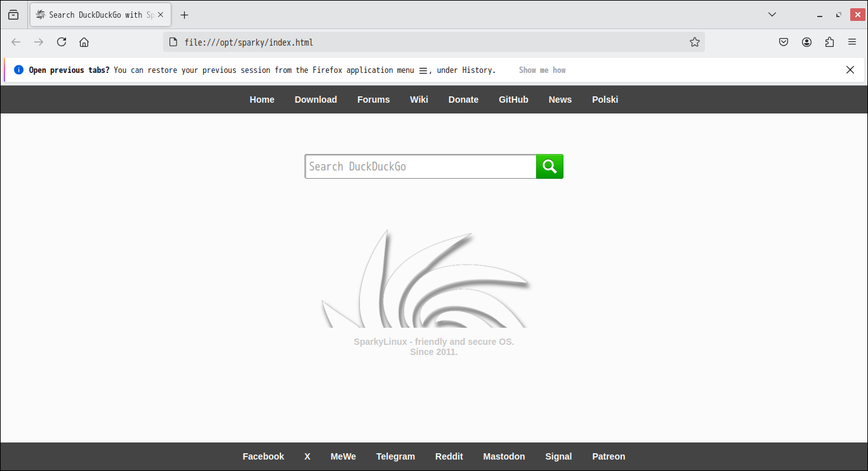
Task: Open the Forums navigation link
Action: click(x=374, y=100)
